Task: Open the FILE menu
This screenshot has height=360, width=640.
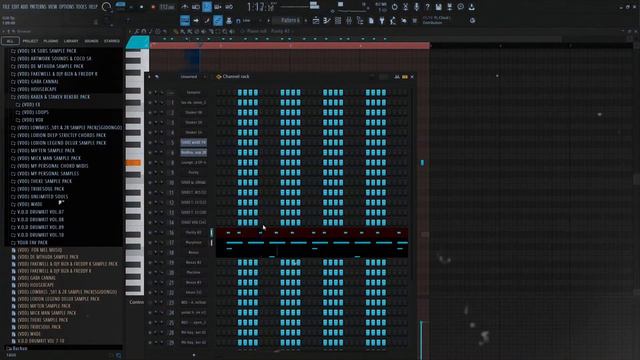Action: coord(7,7)
